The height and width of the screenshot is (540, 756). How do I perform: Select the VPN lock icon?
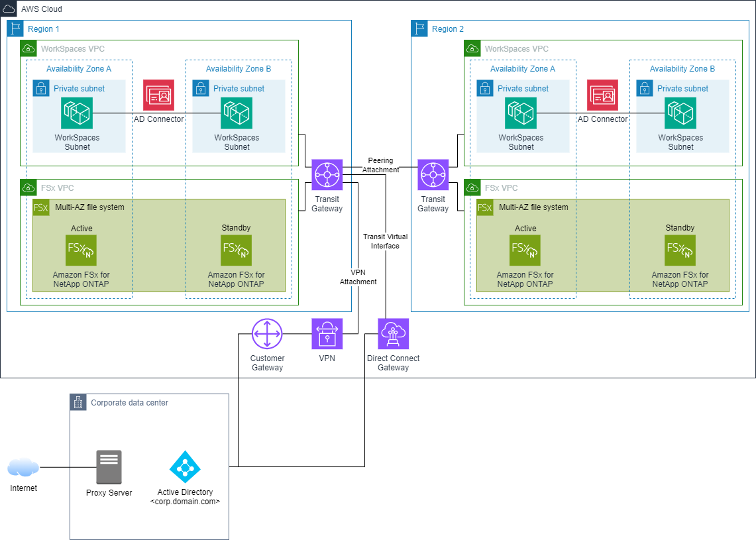click(x=327, y=334)
